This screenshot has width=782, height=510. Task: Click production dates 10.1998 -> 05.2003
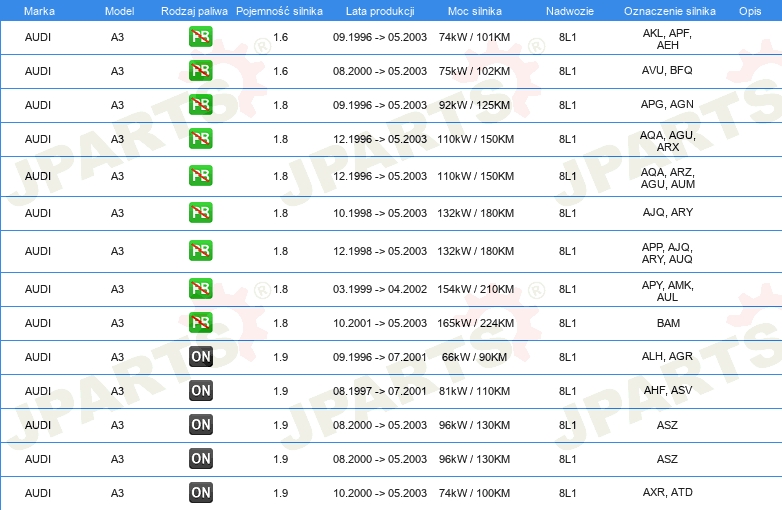380,213
